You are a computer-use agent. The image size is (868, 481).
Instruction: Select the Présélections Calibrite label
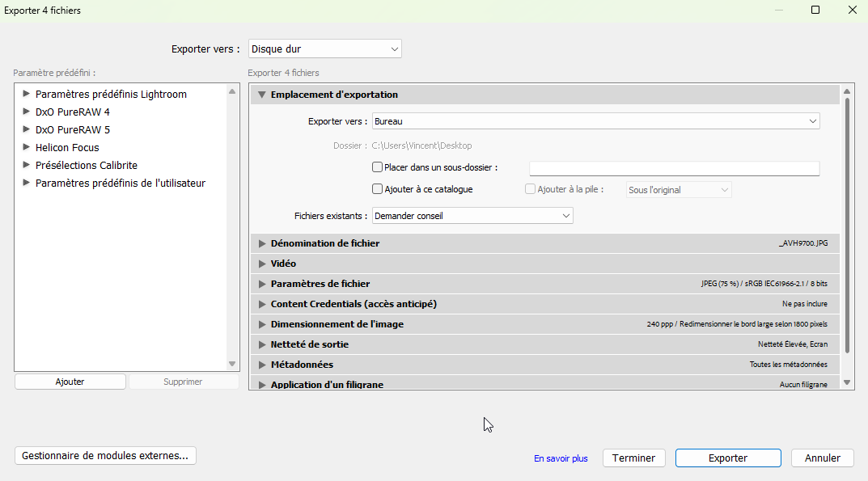pyautogui.click(x=87, y=165)
